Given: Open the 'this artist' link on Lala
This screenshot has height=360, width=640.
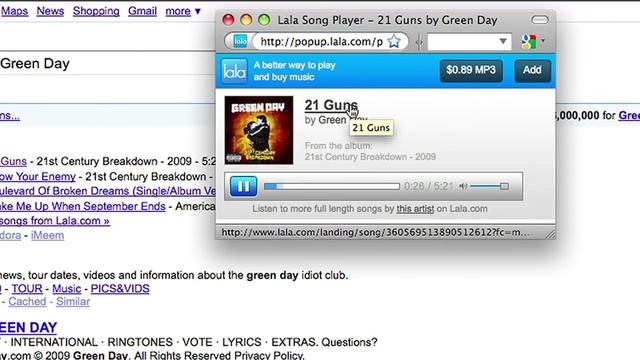Looking at the screenshot, I should 415,209.
